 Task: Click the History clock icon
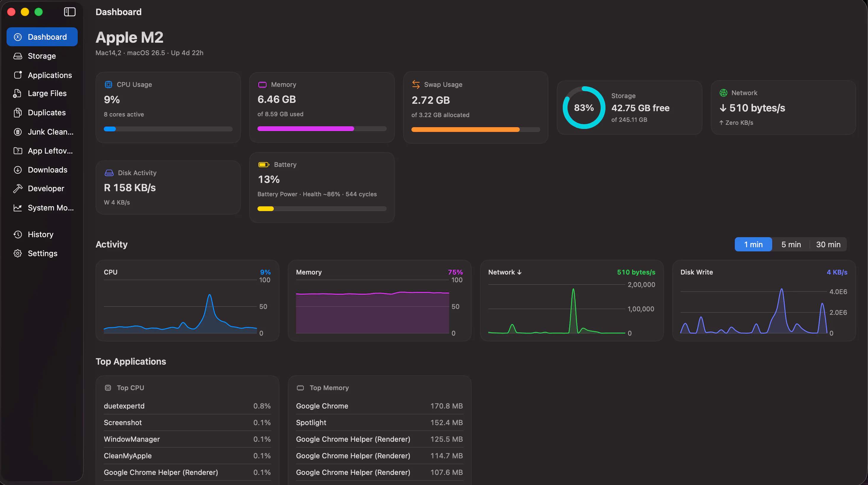(x=18, y=234)
